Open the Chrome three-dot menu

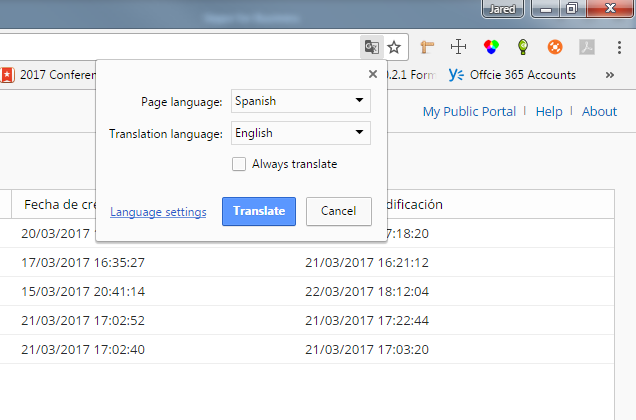click(621, 46)
